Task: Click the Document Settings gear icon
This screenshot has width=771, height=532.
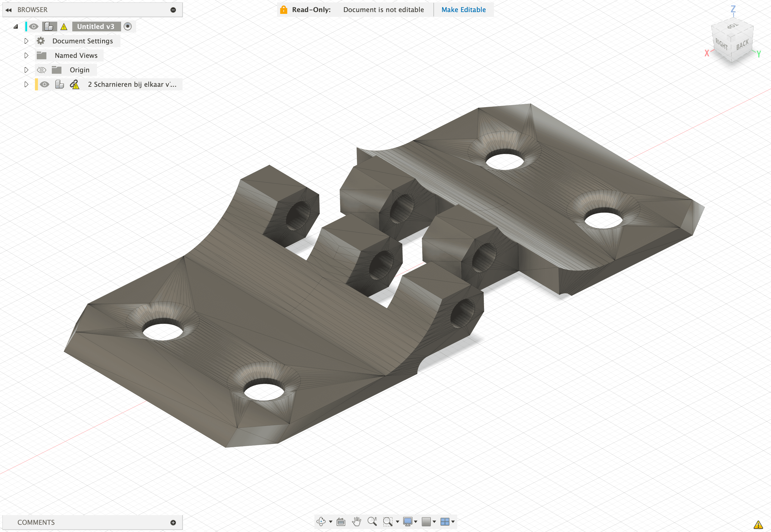Action: pos(41,41)
